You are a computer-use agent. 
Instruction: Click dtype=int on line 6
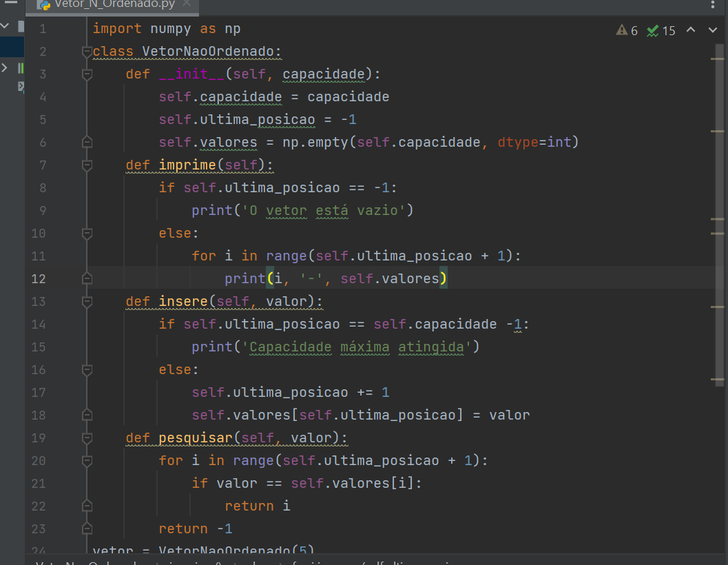[534, 142]
